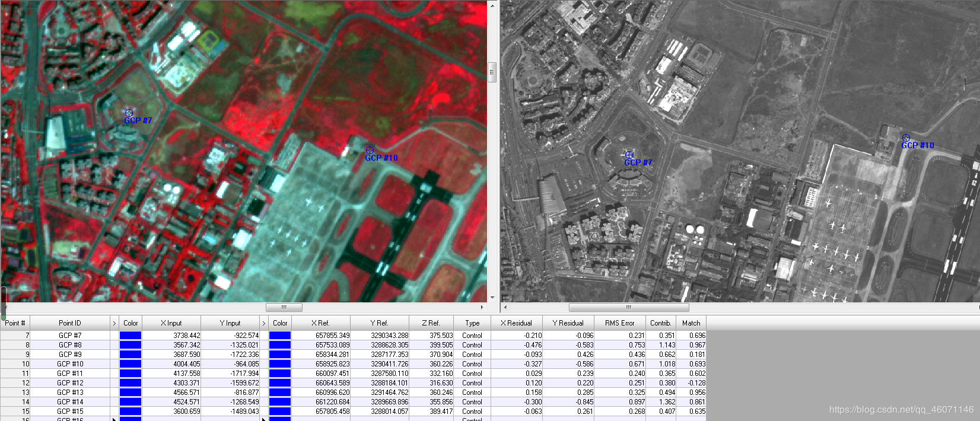Select the GCP #7 marker in the left infrared view
This screenshot has height=421, width=980.
tap(129, 112)
